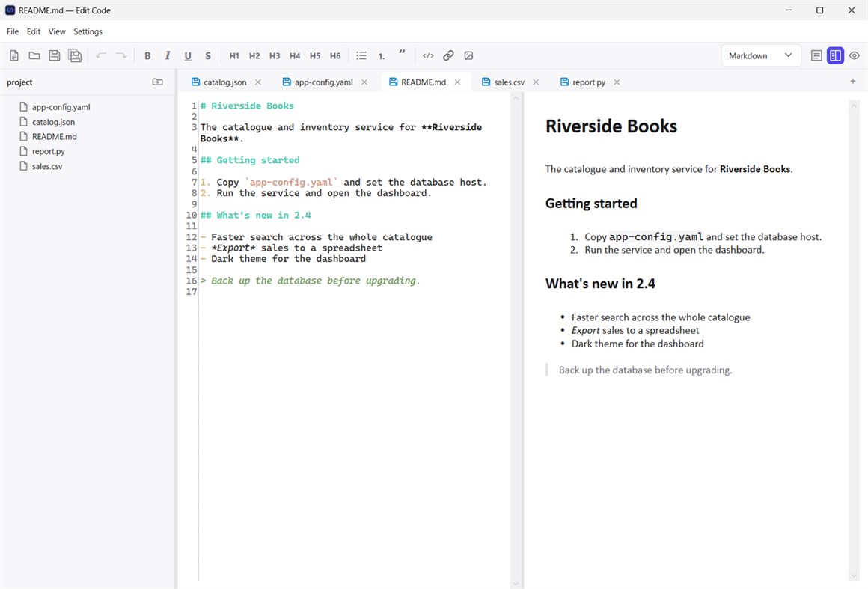Click empty line 17 in the editor
Image resolution: width=868 pixels, height=589 pixels.
[354, 292]
